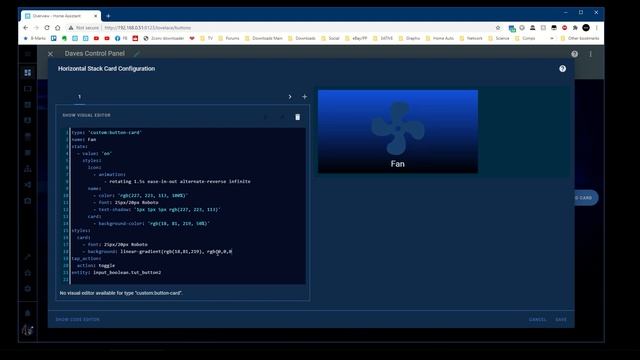Viewport: 640px width, 360px height.
Task: Open the eBay/PP bookmarks folder
Action: (x=356, y=38)
